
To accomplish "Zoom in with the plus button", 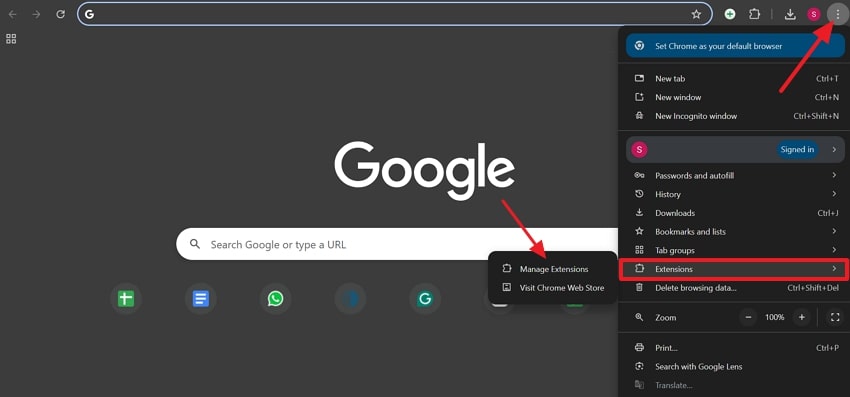I will (x=802, y=317).
